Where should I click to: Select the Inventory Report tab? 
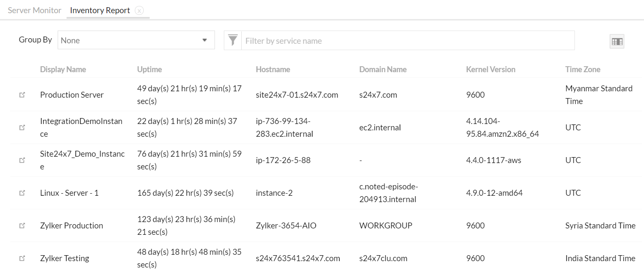pos(100,10)
